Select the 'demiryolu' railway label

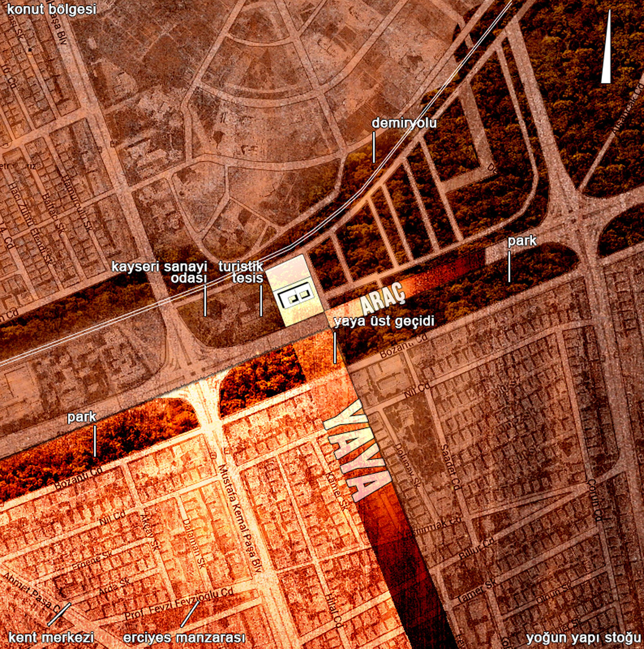(x=404, y=123)
